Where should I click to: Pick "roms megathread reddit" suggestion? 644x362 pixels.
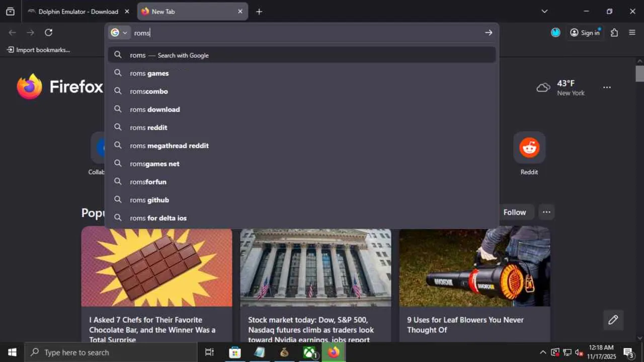302,146
